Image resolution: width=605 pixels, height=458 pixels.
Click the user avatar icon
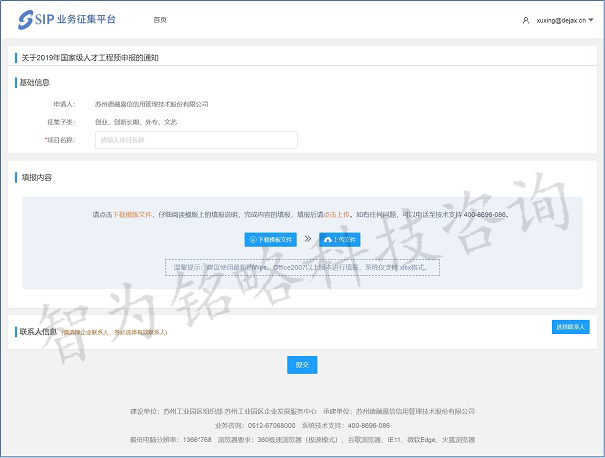tap(526, 20)
